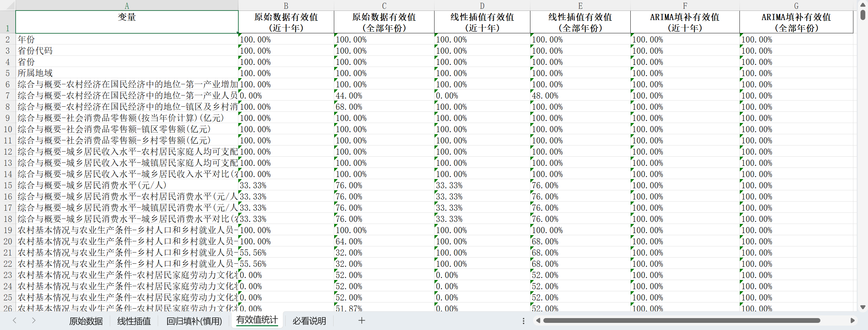Select row 7 via its row number

(7, 95)
